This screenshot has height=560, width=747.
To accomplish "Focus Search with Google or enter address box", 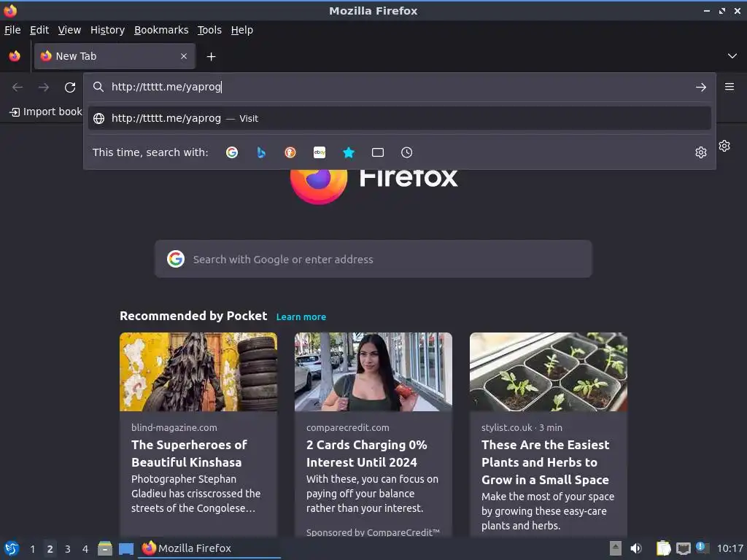I will (373, 259).
